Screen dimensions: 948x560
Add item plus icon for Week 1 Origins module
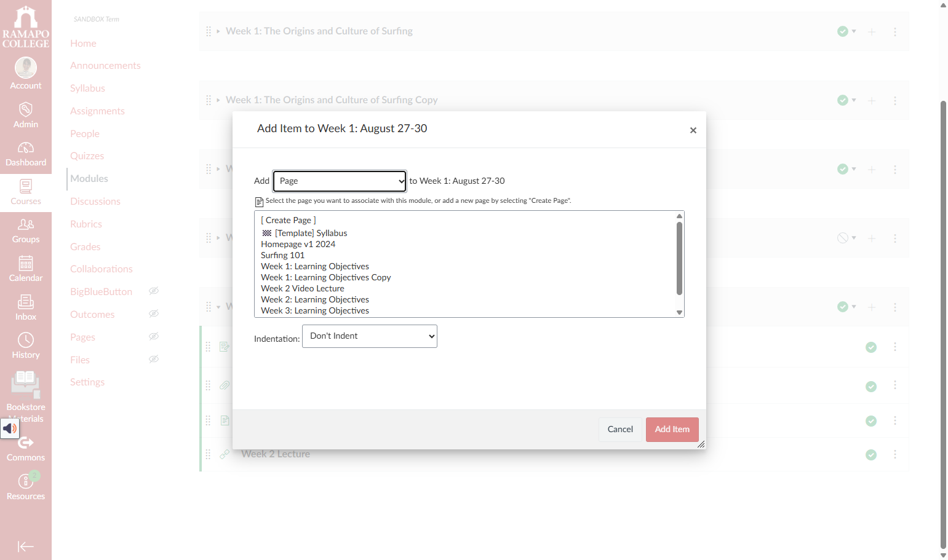(x=872, y=31)
